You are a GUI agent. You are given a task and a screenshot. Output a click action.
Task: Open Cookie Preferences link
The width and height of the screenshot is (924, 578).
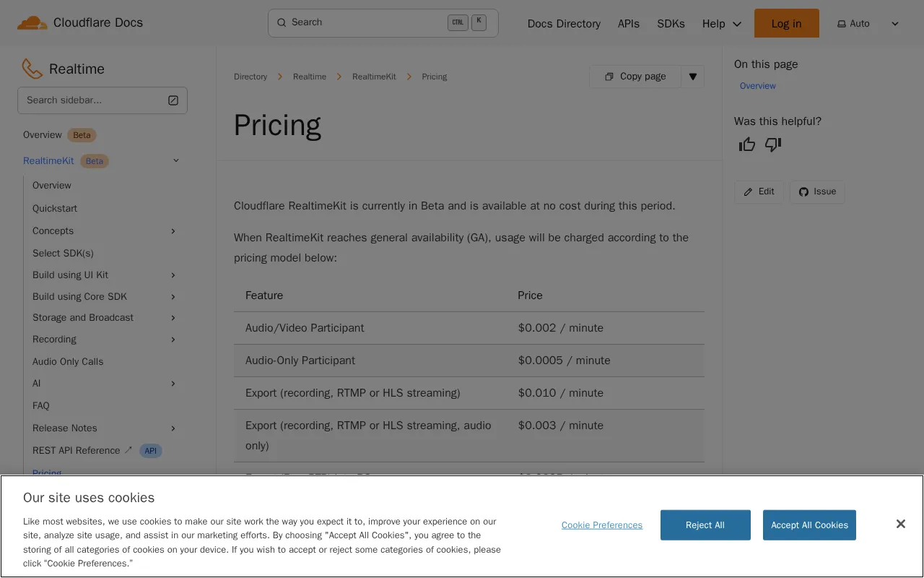coord(602,525)
